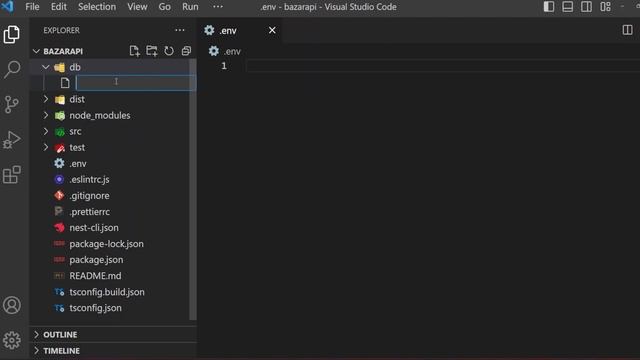640x360 pixels.
Task: Open the Source Control view
Action: [12, 104]
